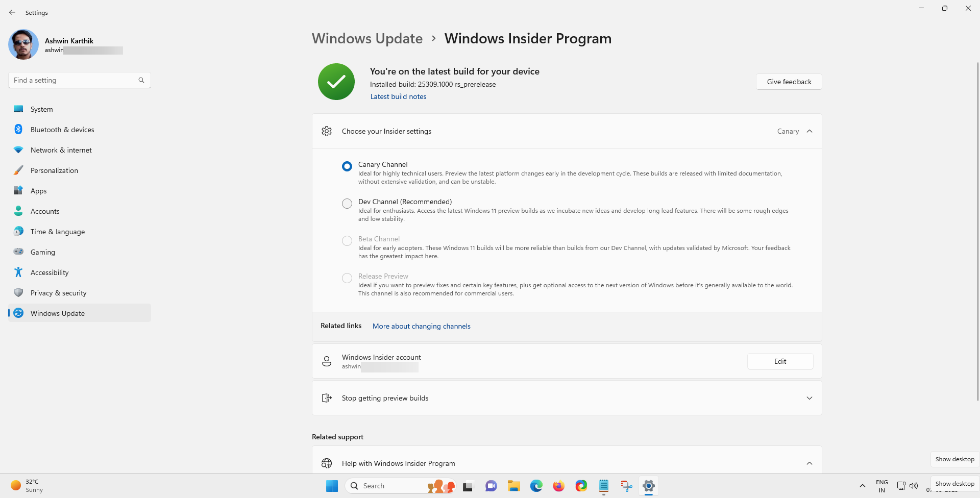980x498 pixels.
Task: Click the ENG IN language indicator
Action: [x=881, y=486]
